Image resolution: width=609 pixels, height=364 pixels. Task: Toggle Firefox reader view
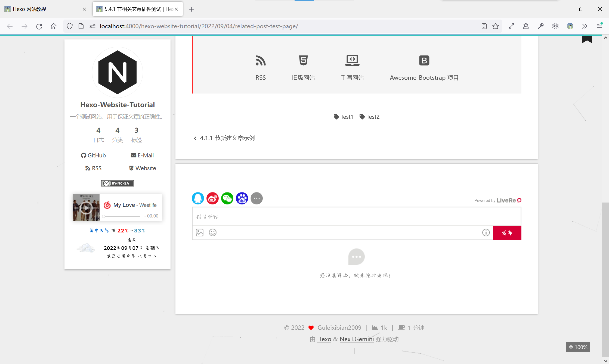pyautogui.click(x=484, y=26)
